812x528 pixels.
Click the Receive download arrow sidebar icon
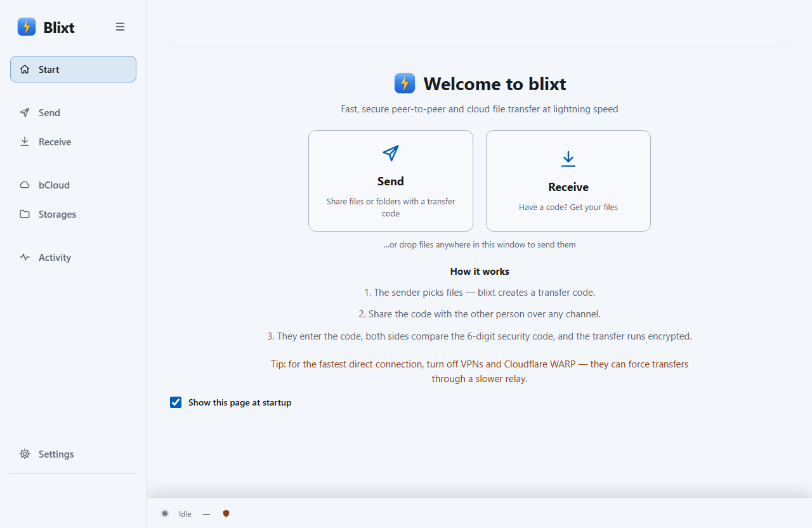[25, 142]
